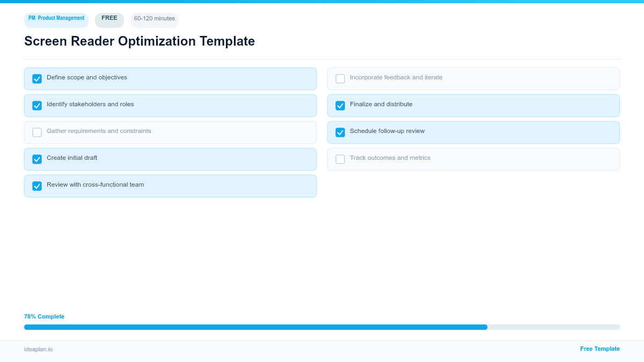Uncheck 'Identify stakeholders and roles'
644x362 pixels.
[36, 105]
